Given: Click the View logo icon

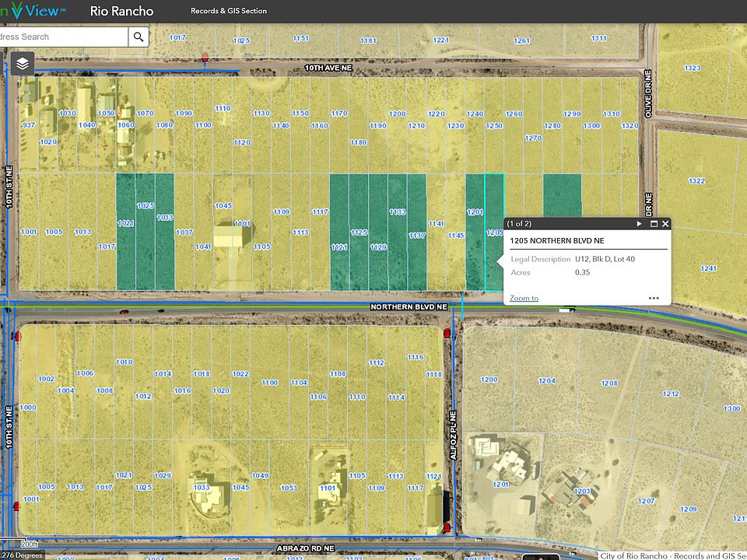Looking at the screenshot, I should point(35,11).
